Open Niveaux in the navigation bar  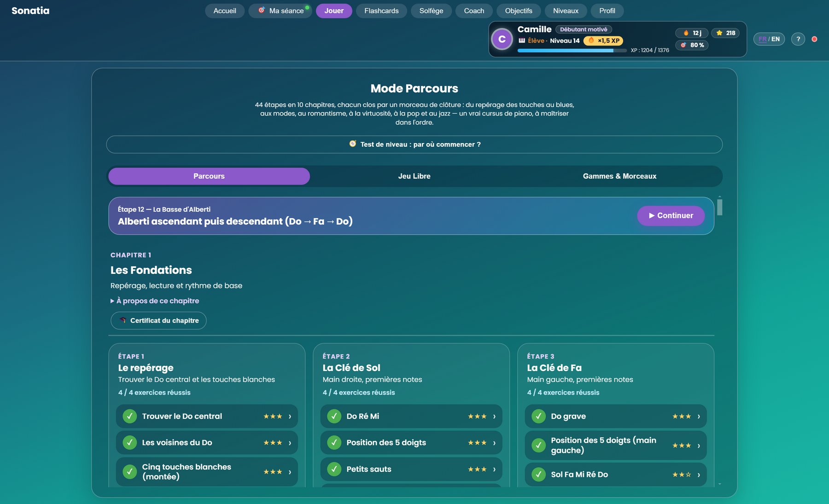tap(566, 11)
